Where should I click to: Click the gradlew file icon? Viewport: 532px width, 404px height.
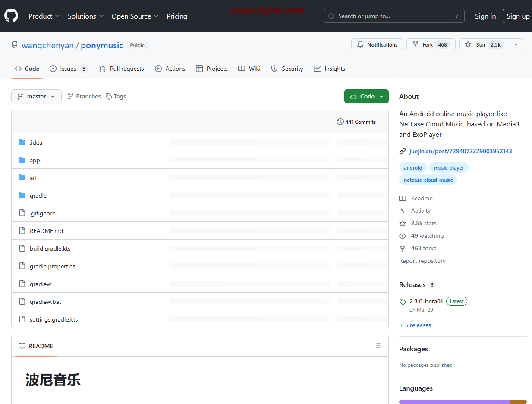[x=22, y=284]
